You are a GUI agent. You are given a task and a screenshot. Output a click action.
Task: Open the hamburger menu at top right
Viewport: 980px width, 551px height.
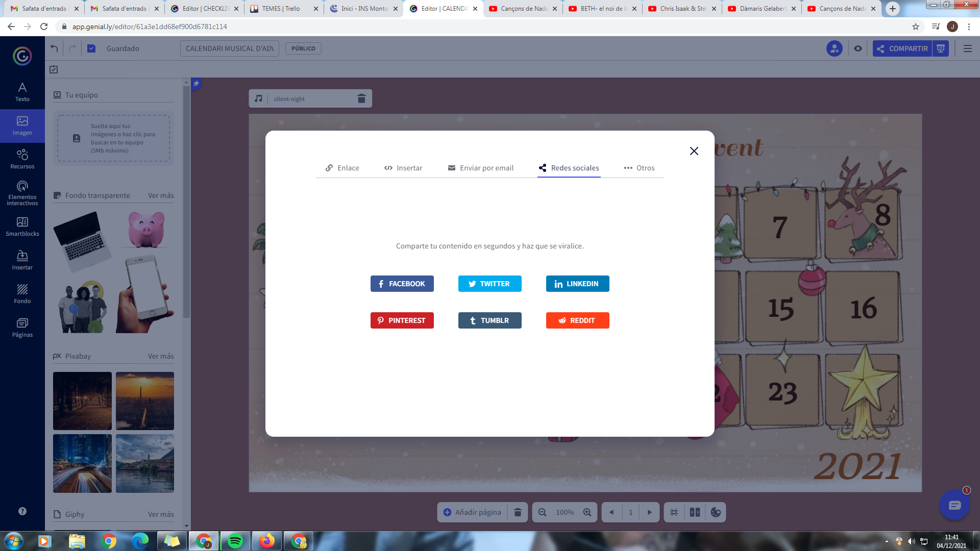coord(967,48)
